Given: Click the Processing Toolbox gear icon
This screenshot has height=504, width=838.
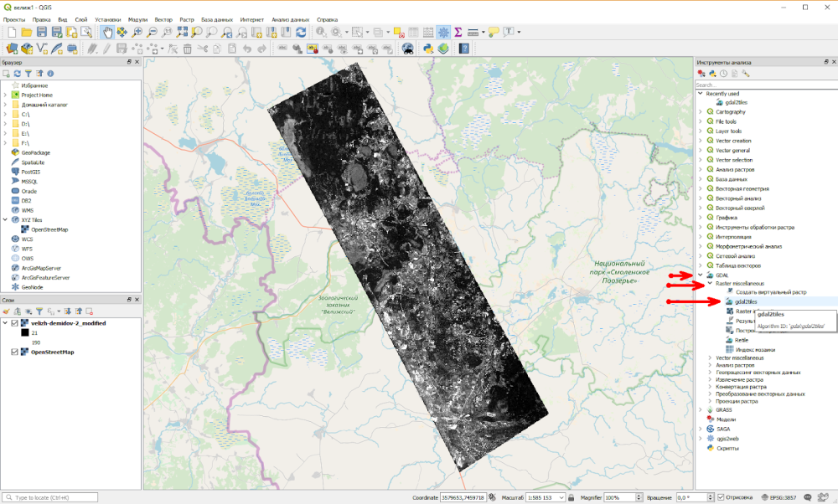Looking at the screenshot, I should 443,32.
